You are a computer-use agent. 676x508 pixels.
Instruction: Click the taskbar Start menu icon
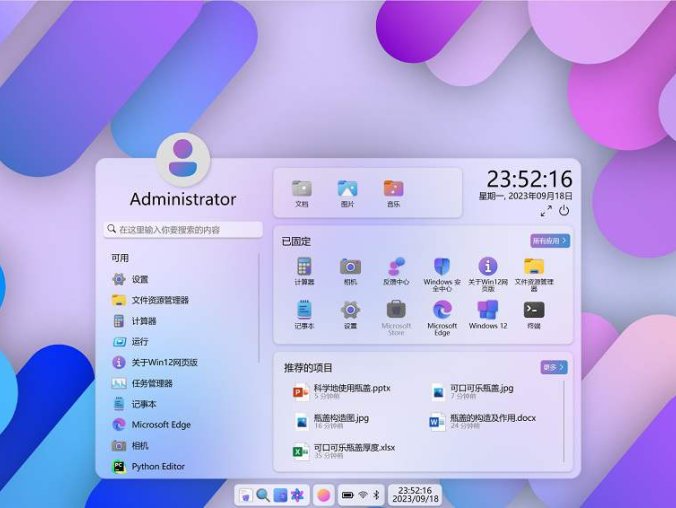point(245,495)
